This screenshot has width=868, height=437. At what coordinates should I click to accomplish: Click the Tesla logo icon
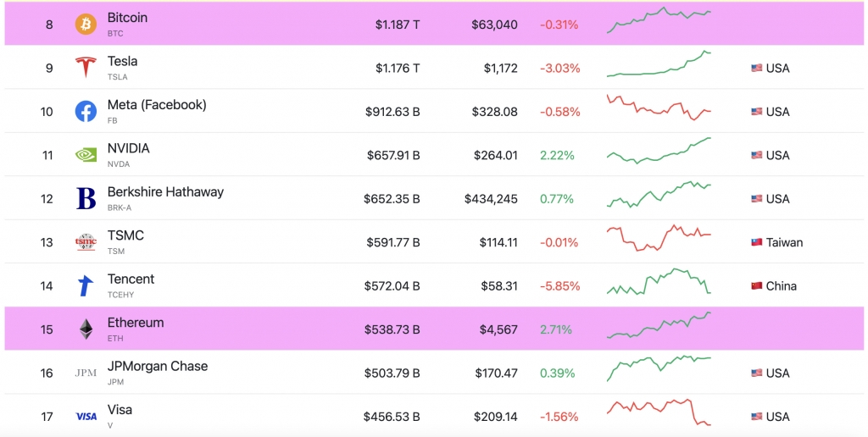click(x=86, y=68)
